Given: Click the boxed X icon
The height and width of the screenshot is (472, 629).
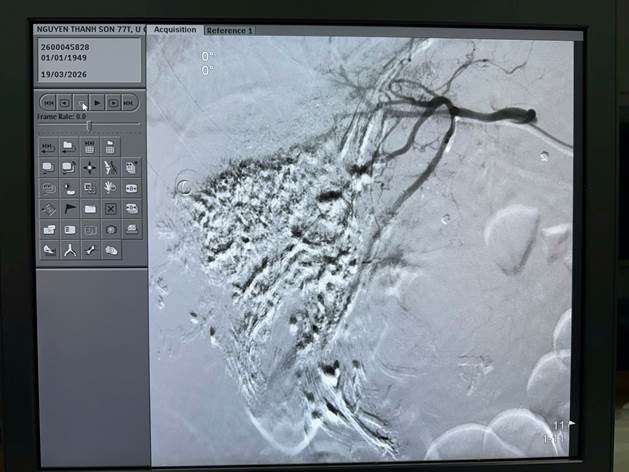Looking at the screenshot, I should [x=110, y=209].
